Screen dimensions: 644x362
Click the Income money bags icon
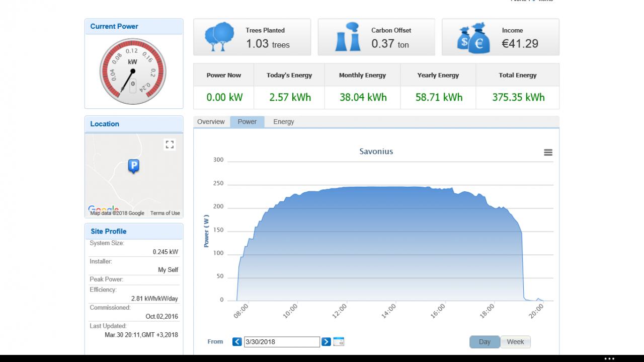click(473, 38)
